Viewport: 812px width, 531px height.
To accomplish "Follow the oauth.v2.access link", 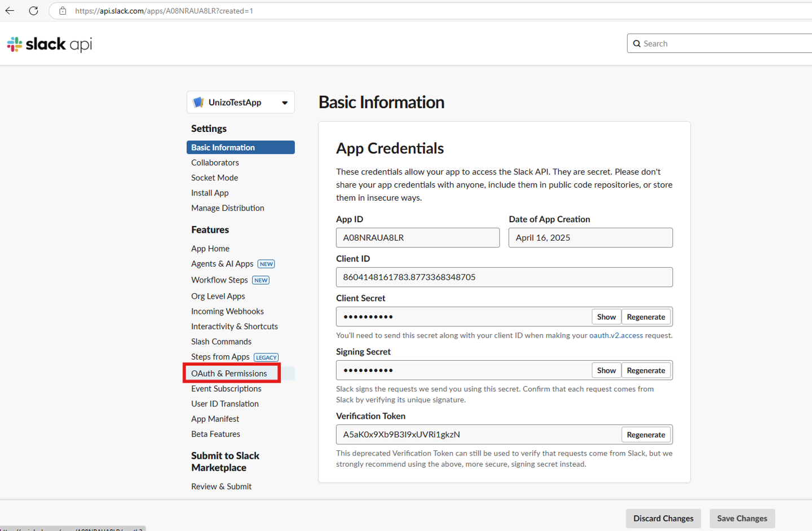I will 616,335.
